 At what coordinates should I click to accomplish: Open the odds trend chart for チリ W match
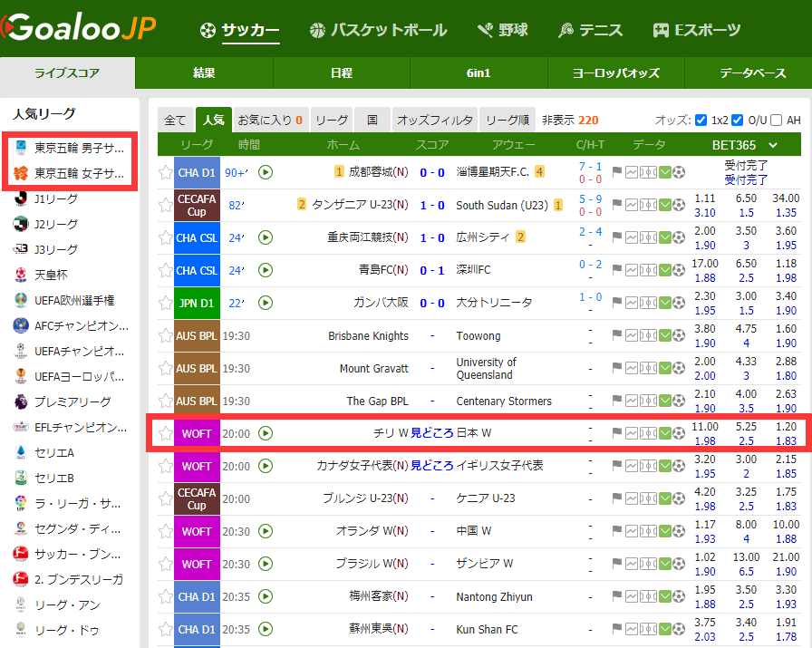(x=633, y=433)
